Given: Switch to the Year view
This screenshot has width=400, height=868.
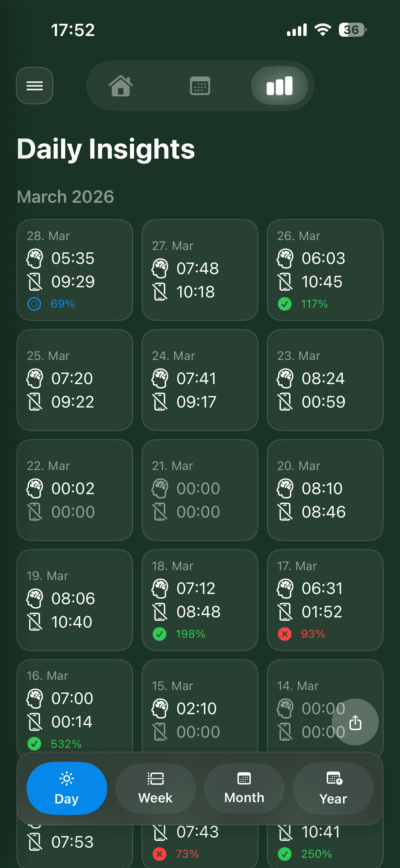Looking at the screenshot, I should point(333,788).
